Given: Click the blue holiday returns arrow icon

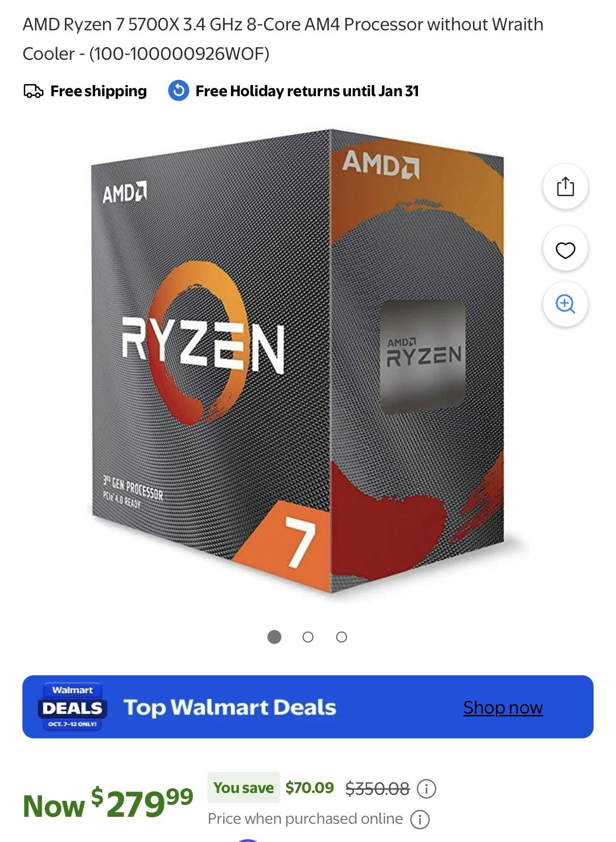Looking at the screenshot, I should [179, 91].
